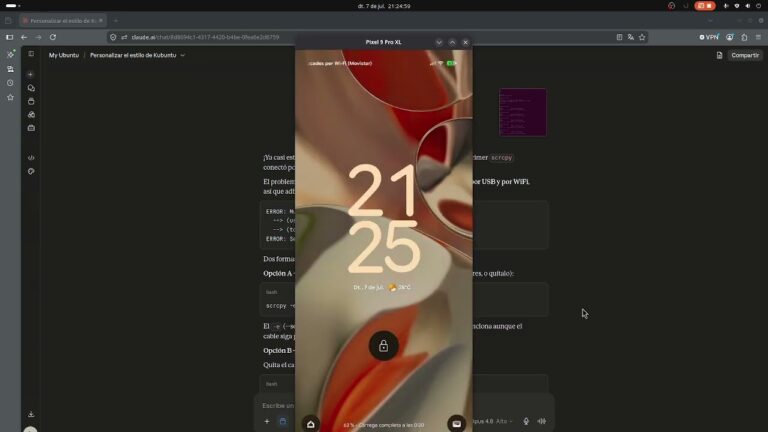This screenshot has height=432, width=768.
Task: Click the plus attach button in chat input
Action: tap(267, 421)
